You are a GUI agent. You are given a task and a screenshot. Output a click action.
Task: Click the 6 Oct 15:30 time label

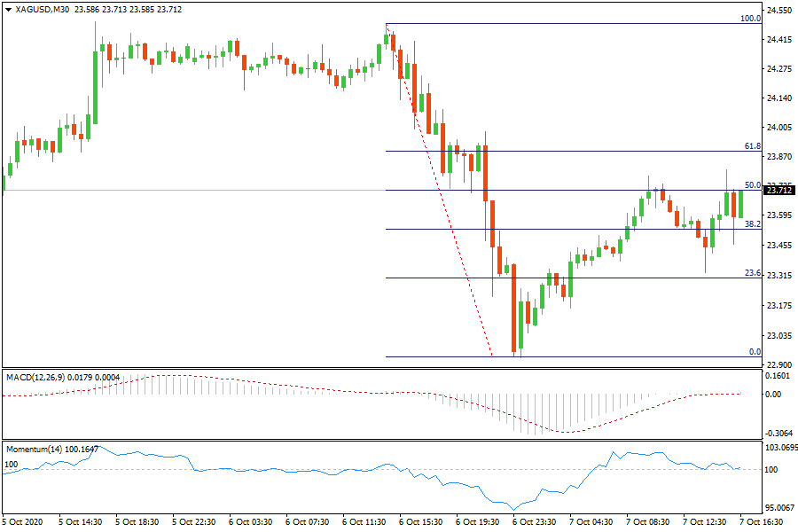click(x=421, y=522)
